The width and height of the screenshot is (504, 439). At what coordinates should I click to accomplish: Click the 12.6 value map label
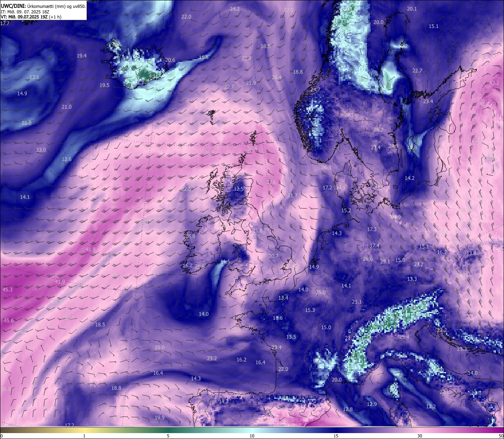coord(67,159)
